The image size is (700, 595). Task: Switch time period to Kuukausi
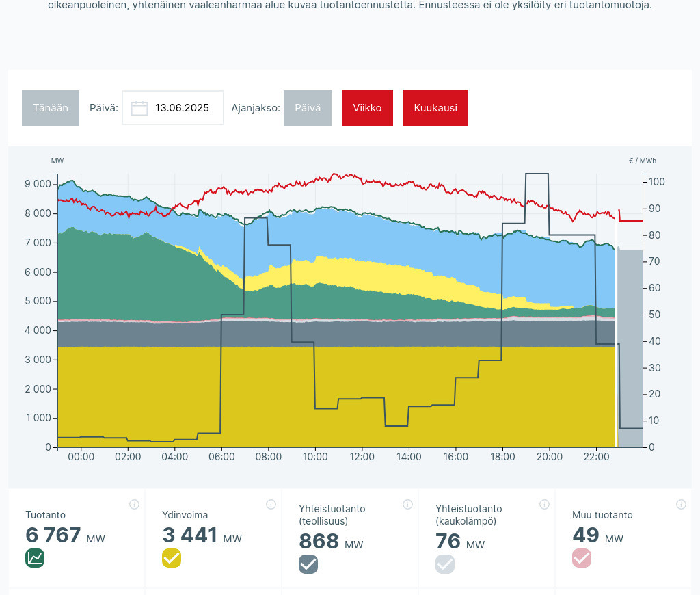pos(435,108)
